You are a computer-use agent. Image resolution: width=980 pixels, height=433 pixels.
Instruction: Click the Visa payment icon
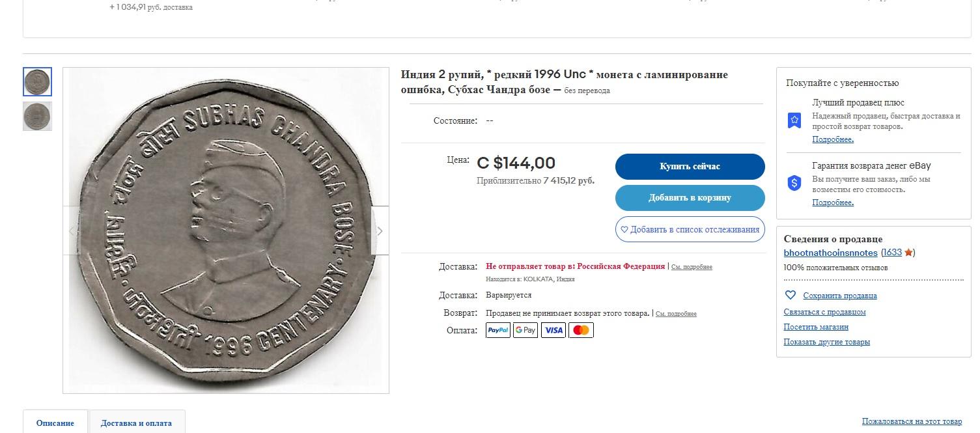point(553,331)
